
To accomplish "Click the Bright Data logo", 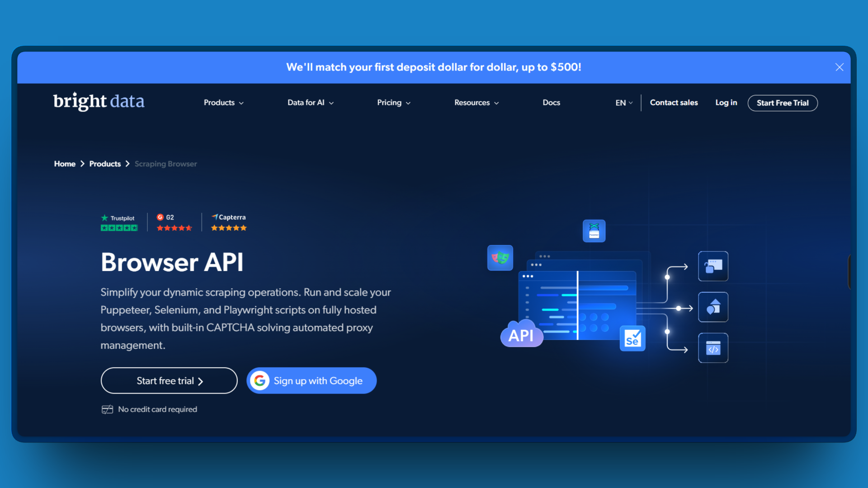I will [x=99, y=102].
